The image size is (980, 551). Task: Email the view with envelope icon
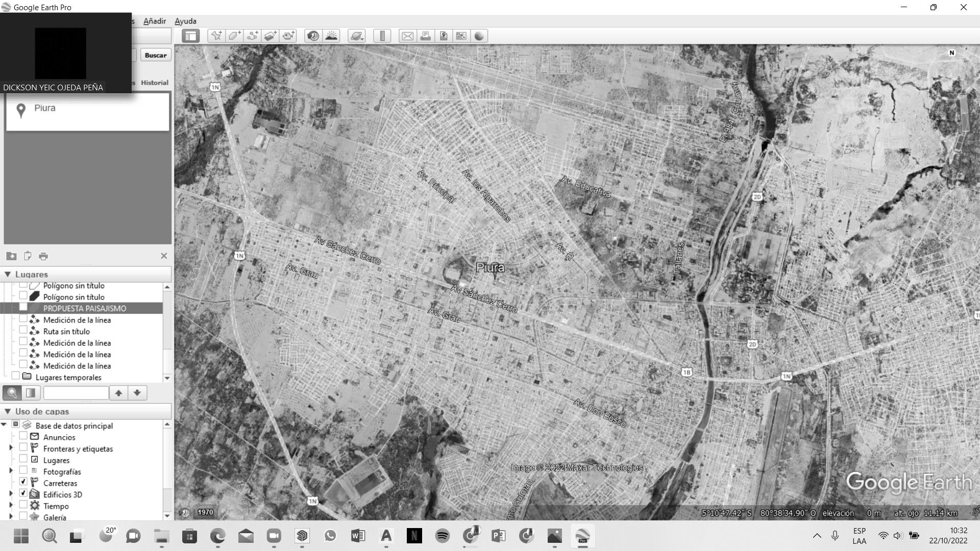[407, 36]
